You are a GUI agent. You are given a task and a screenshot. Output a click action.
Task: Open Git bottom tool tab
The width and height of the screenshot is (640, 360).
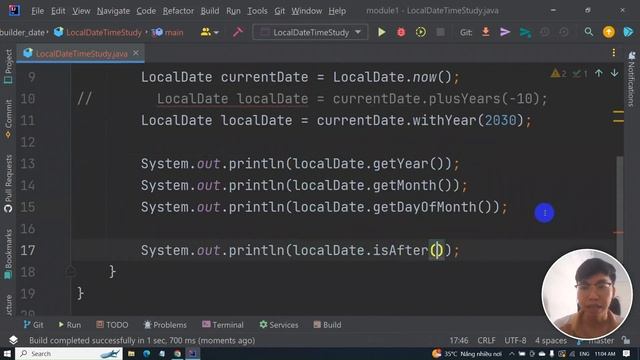(33, 325)
